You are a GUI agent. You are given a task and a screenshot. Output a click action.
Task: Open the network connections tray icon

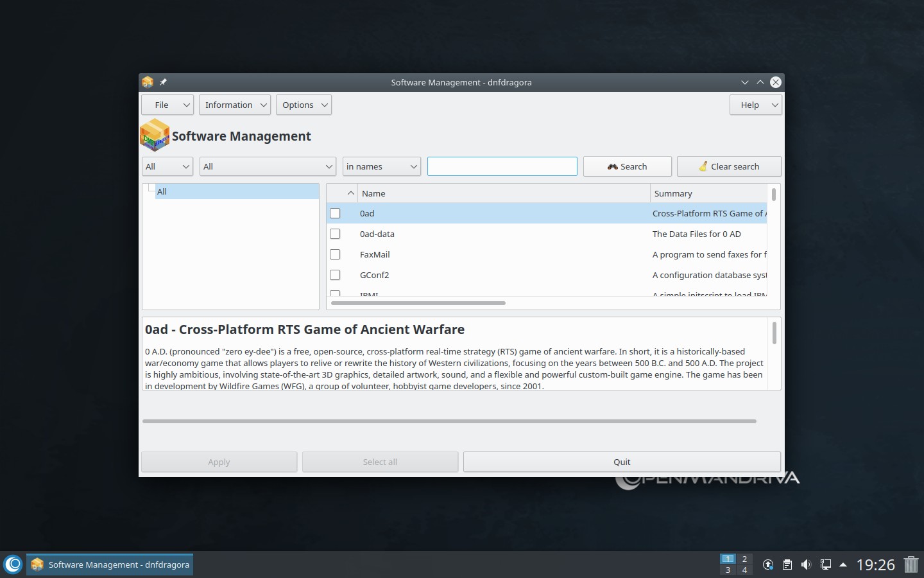[x=826, y=565]
